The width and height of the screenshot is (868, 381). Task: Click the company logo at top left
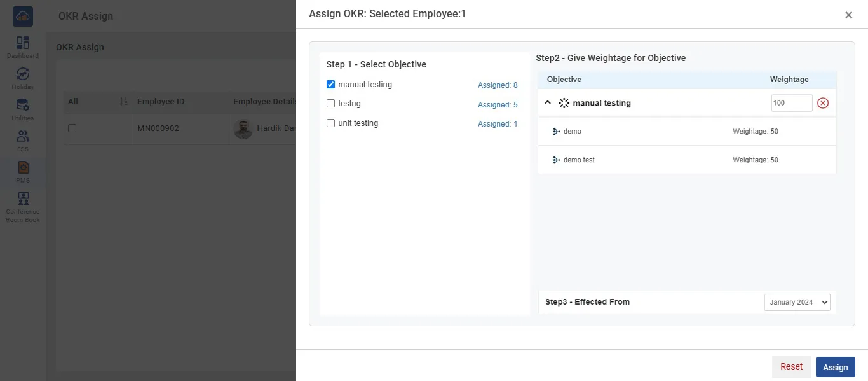22,15
